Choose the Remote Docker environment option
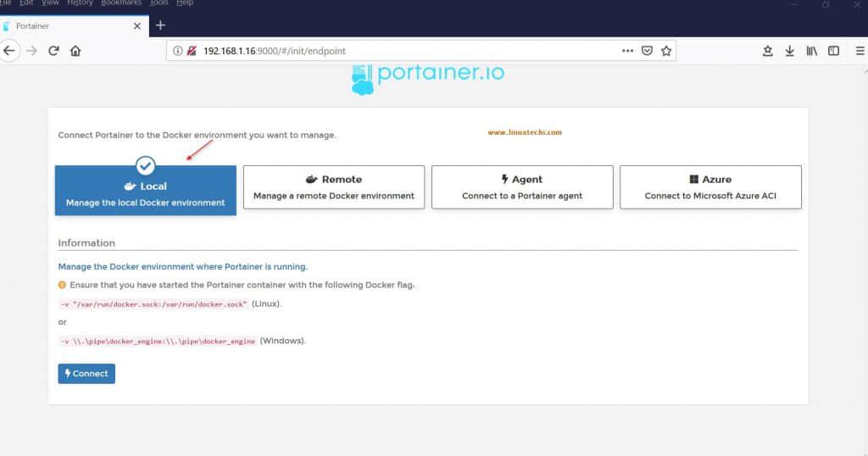The height and width of the screenshot is (456, 868). (334, 187)
